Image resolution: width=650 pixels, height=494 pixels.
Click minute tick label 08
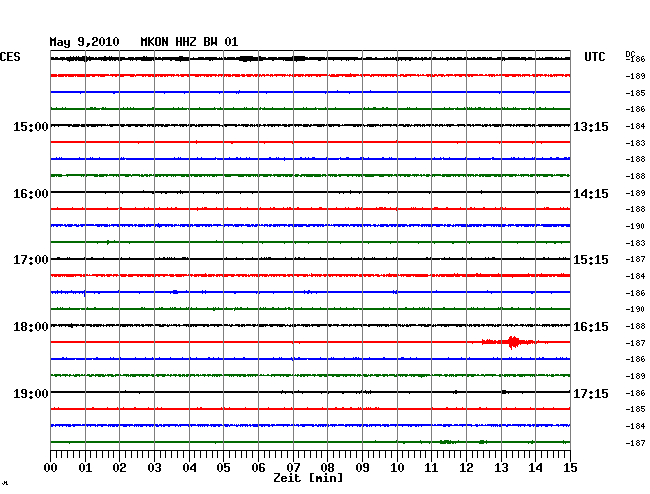point(327,468)
